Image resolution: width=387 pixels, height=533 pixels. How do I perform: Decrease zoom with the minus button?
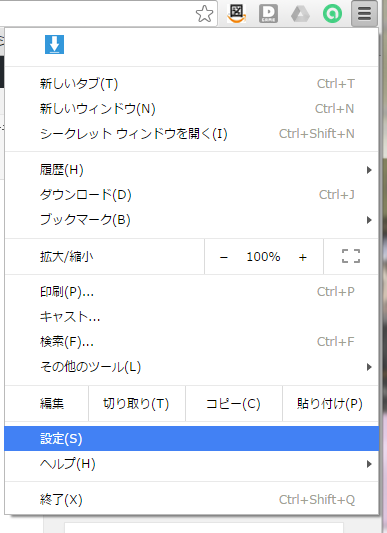224,257
